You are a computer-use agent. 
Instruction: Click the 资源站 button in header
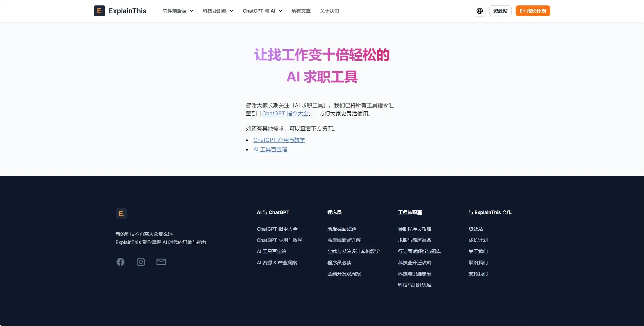pos(500,11)
